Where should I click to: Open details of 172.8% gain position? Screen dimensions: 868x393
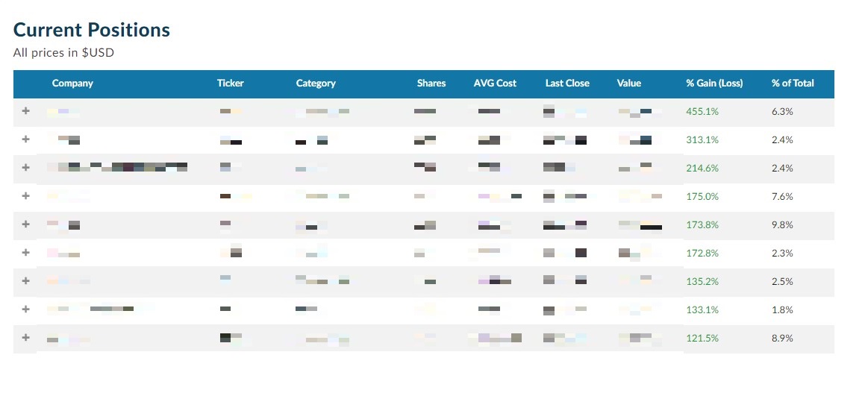point(25,252)
